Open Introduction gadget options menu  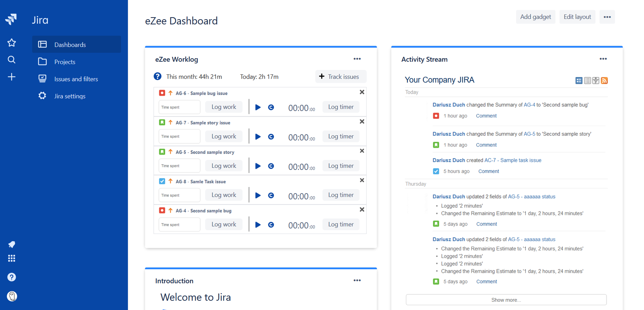pyautogui.click(x=357, y=280)
